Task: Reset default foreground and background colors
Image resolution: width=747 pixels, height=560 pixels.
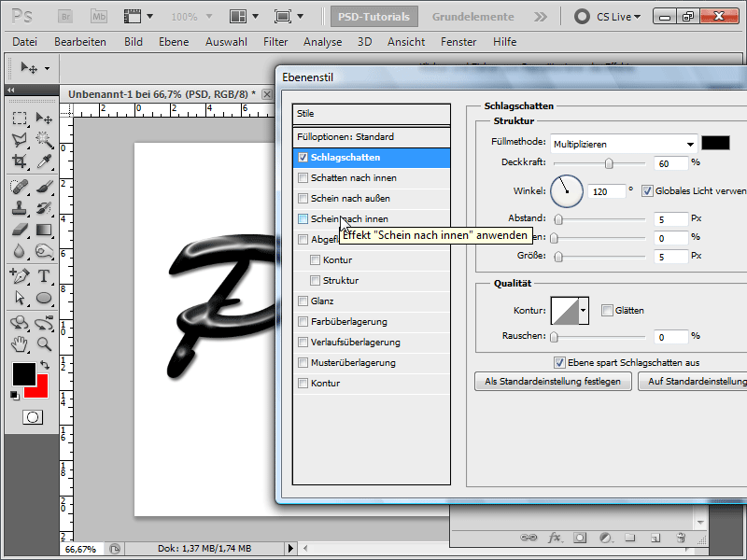Action: point(15,395)
